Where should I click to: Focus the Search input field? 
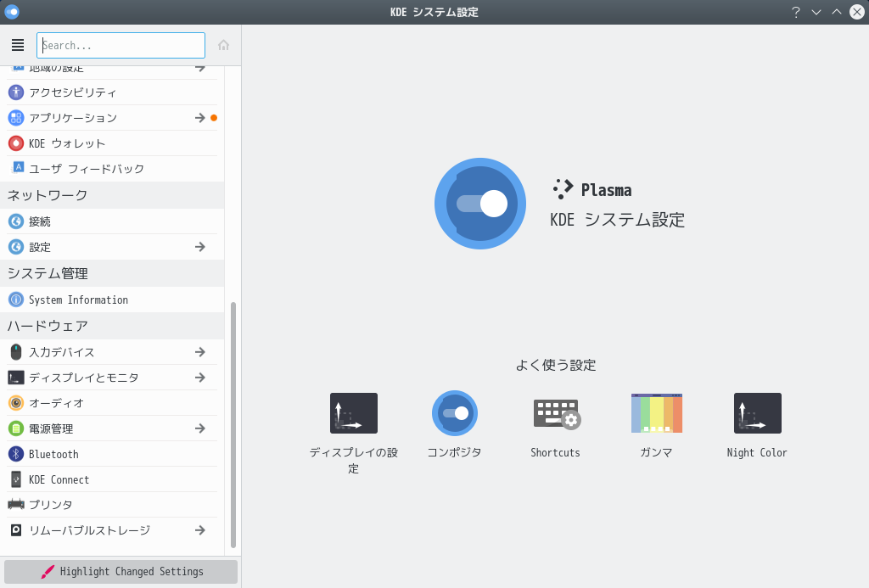[121, 45]
